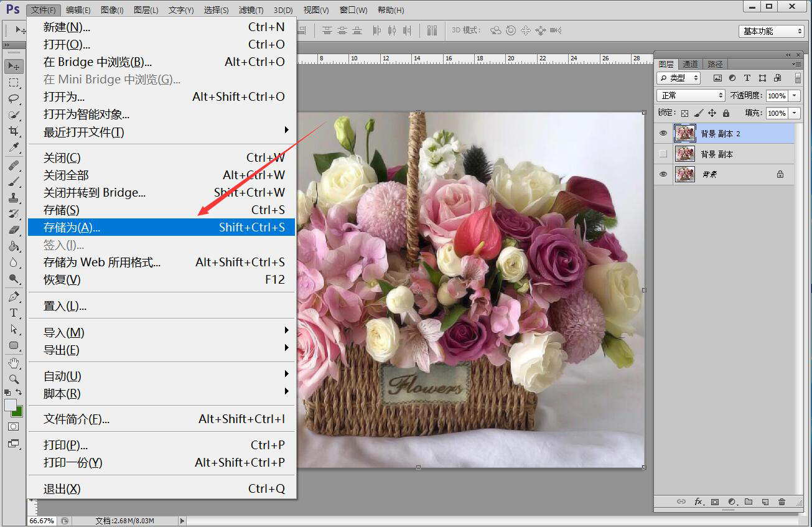
Task: Expand the 导出 submenu
Action: pos(161,350)
